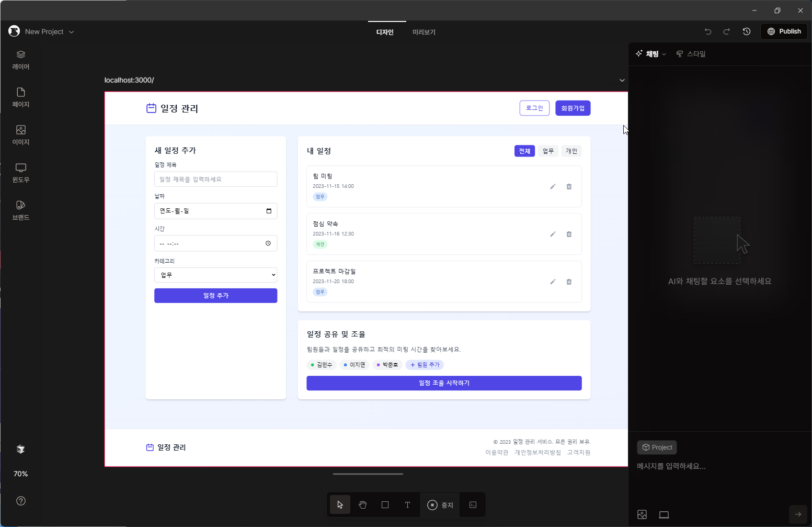Open the time picker clock icon
The width and height of the screenshot is (812, 527).
pyautogui.click(x=268, y=243)
